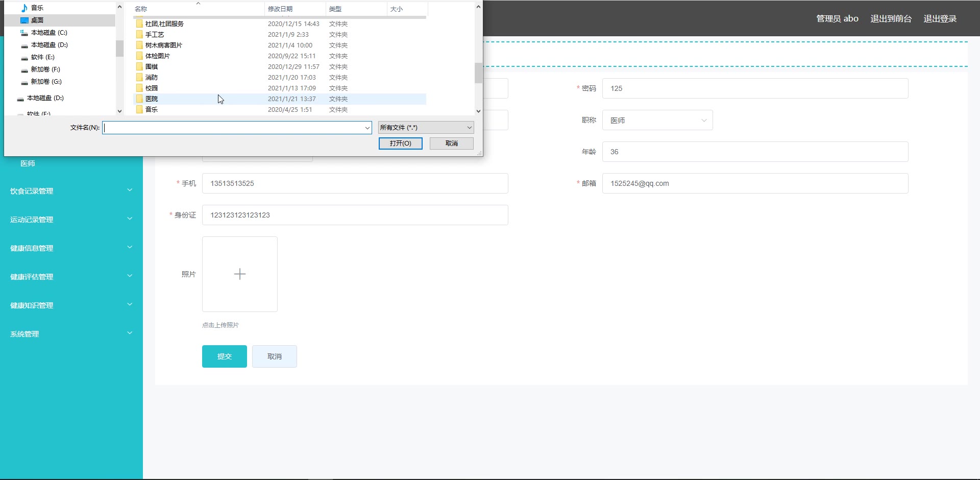Open the 文件名 combo box dropdown arrow
The image size is (980, 480).
(367, 128)
